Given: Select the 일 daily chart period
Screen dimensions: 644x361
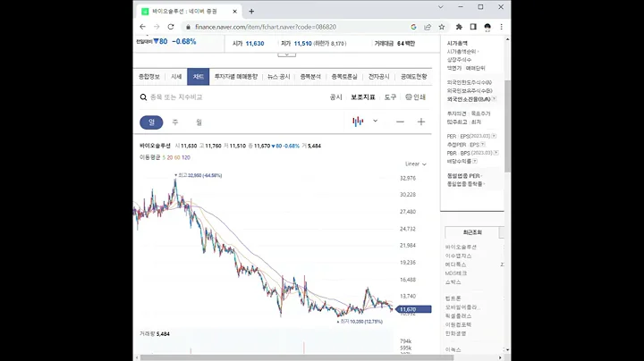Looking at the screenshot, I should coord(151,122).
